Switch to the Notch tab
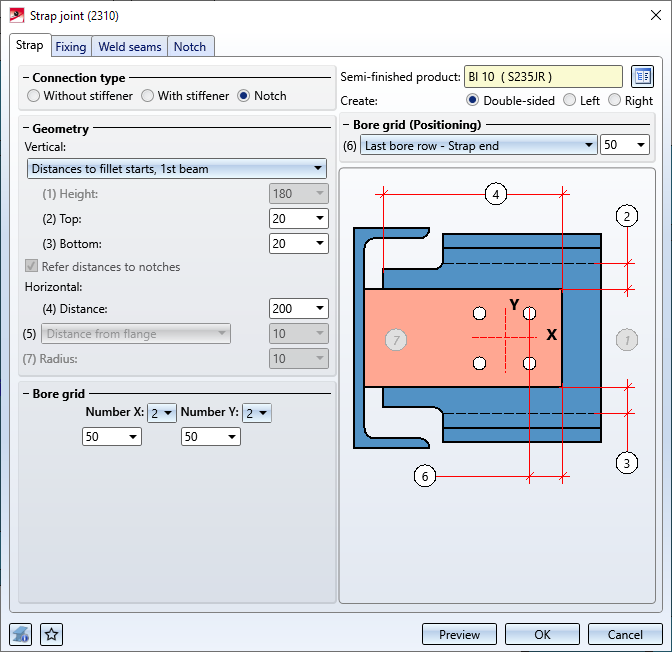 coord(190,46)
